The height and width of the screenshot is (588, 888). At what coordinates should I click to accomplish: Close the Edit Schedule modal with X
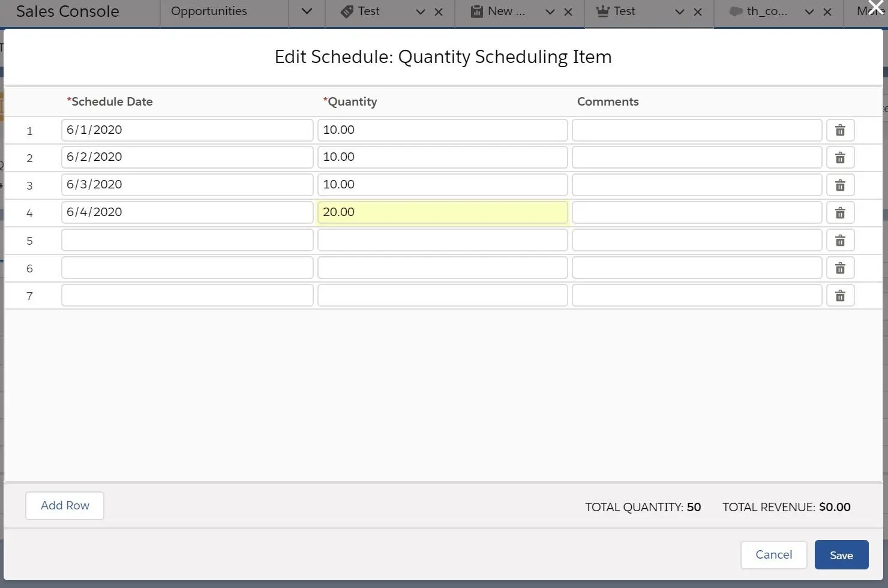tap(875, 7)
